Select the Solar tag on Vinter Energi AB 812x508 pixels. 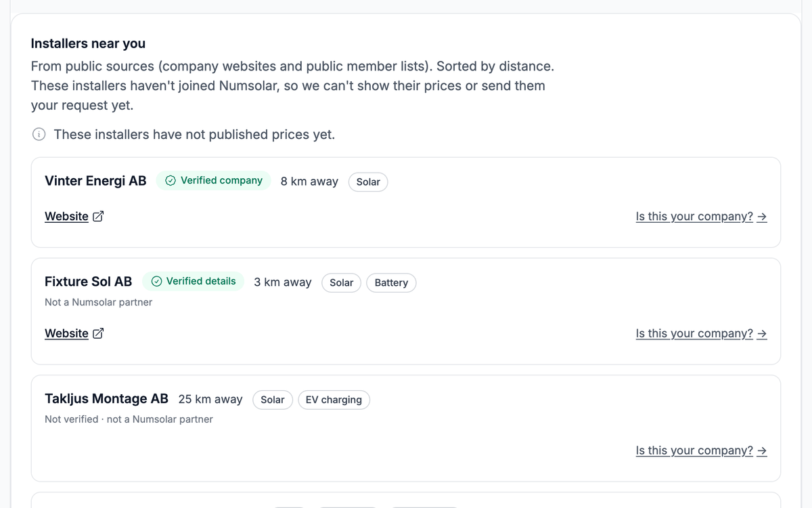(x=368, y=182)
